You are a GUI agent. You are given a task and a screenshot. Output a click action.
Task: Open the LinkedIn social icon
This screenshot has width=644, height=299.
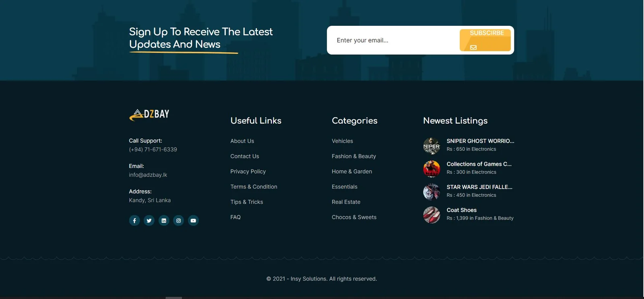[x=164, y=220]
